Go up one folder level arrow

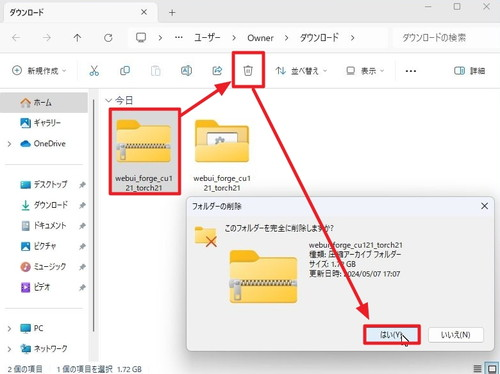pos(77,38)
